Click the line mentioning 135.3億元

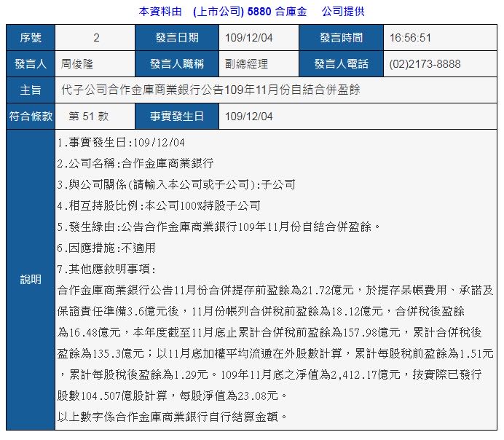click(275, 353)
